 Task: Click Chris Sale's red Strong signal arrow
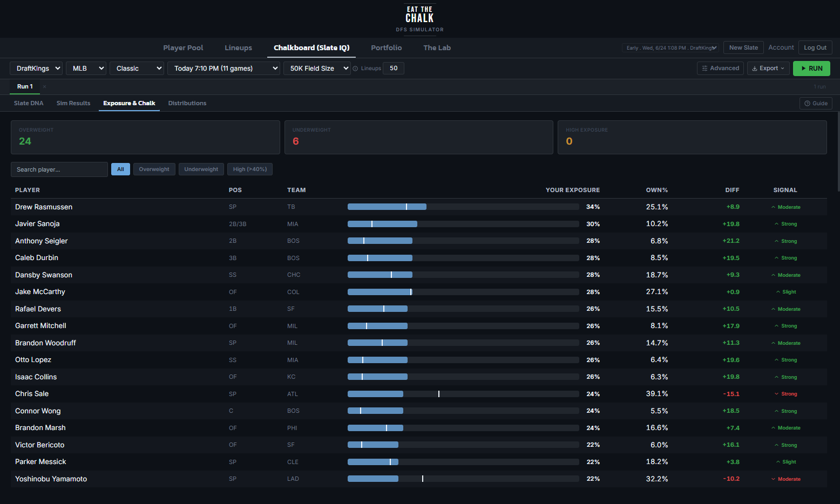point(776,394)
